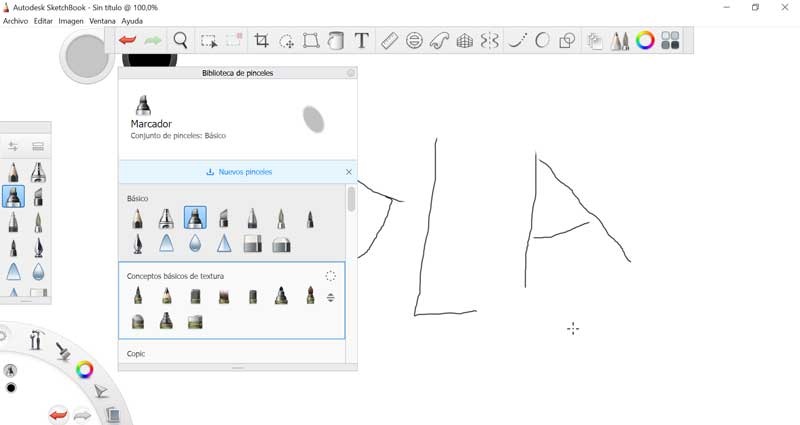Click the black color dot in lagoon
The height and width of the screenshot is (425, 800).
pos(11,388)
